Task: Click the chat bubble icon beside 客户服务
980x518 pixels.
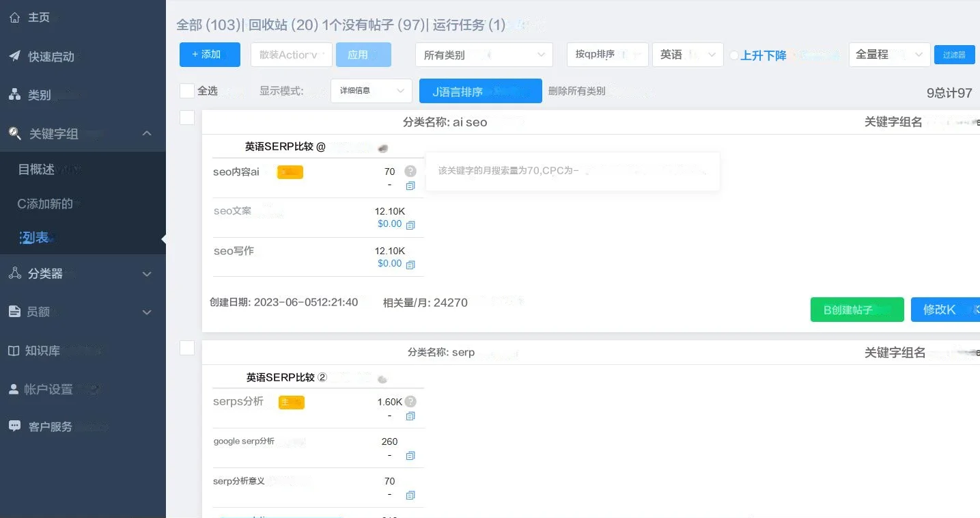Action: click(14, 426)
